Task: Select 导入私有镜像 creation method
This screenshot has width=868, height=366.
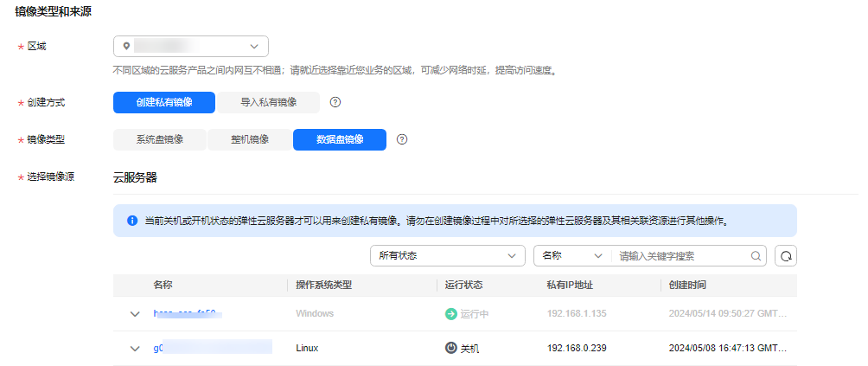Action: (x=269, y=102)
